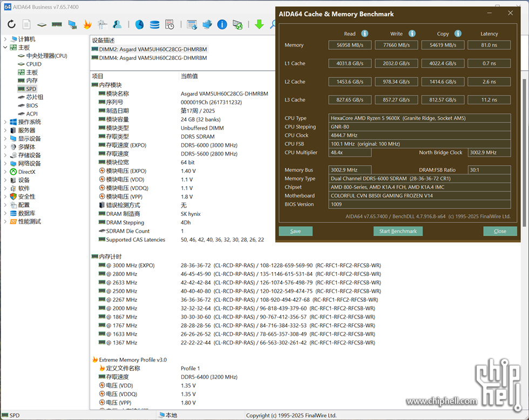Minimize the Cache & Memory Benchmark window
The image size is (529, 420).
click(x=489, y=13)
